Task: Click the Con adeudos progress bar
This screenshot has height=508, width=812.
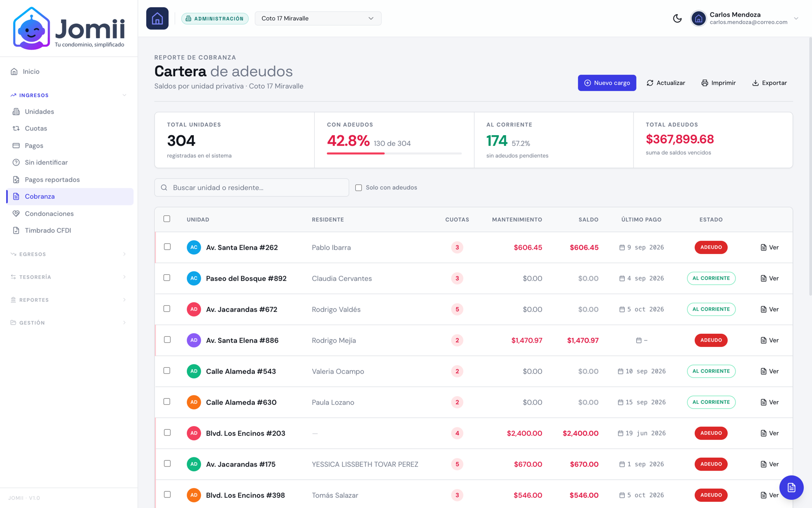Action: pyautogui.click(x=394, y=153)
